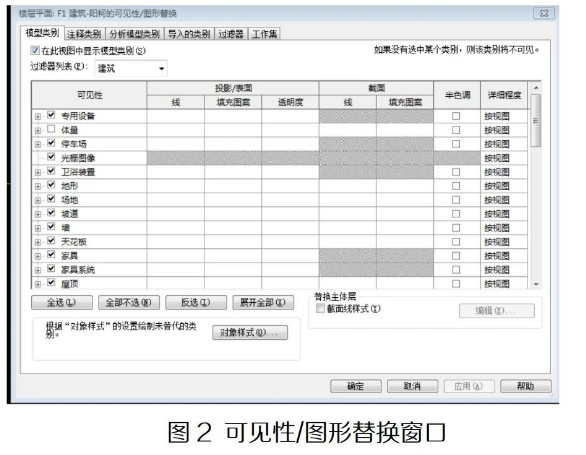Expand the 体量 category node
586x455 pixels.
38,130
